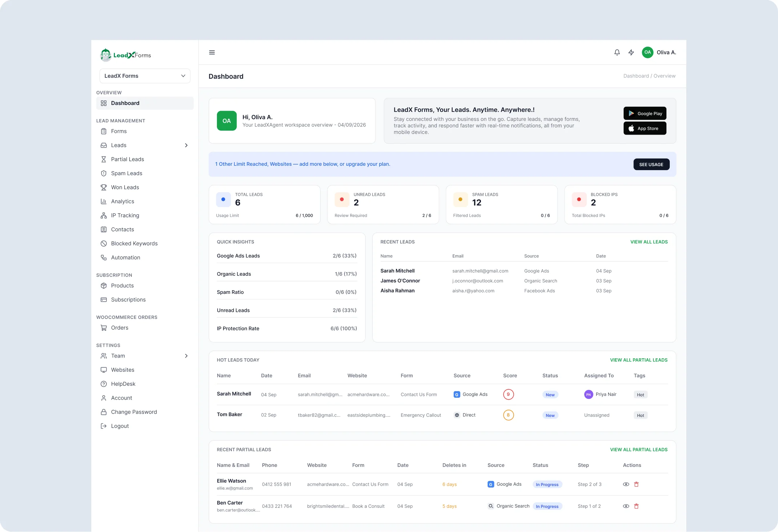The image size is (778, 532).
Task: Toggle the hamburger menu icon
Action: click(212, 52)
